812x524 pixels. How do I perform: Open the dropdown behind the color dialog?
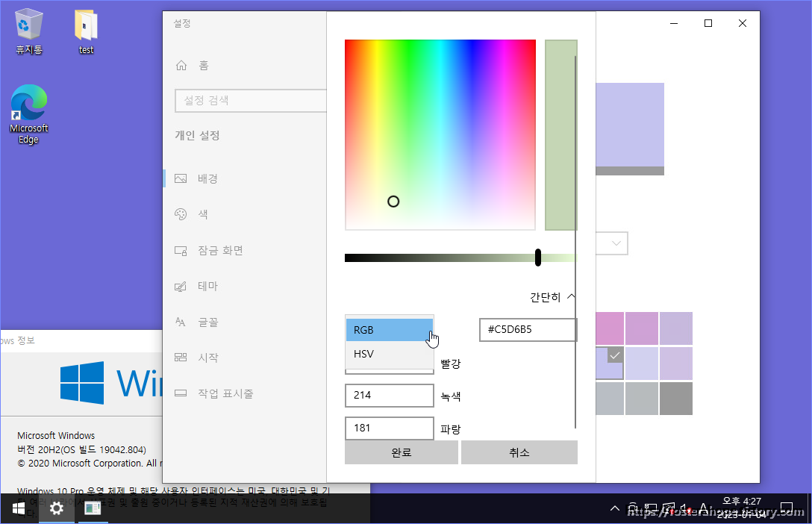click(x=612, y=243)
